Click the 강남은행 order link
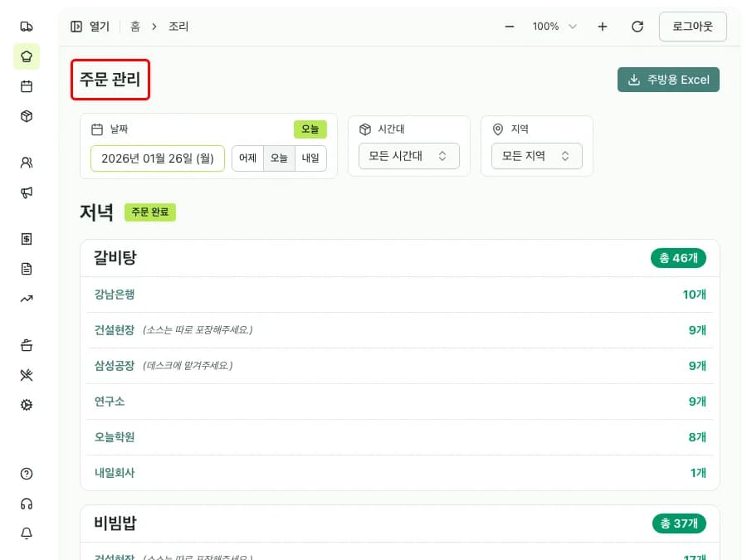 point(115,295)
